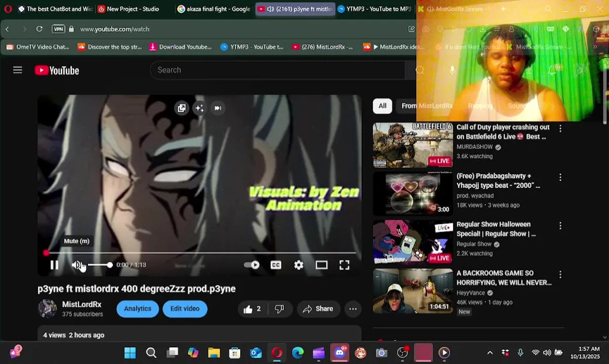Image resolution: width=609 pixels, height=364 pixels.
Task: Dislike the video with thumbs down
Action: (279, 309)
